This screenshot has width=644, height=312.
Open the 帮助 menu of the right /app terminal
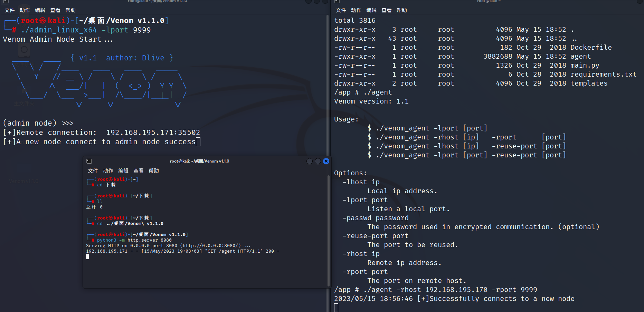[x=402, y=10]
